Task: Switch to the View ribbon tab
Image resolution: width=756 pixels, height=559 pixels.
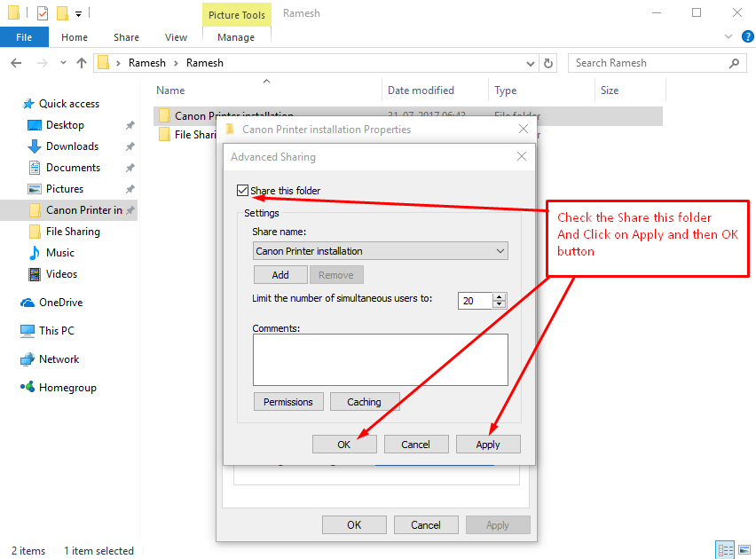Action: click(176, 36)
